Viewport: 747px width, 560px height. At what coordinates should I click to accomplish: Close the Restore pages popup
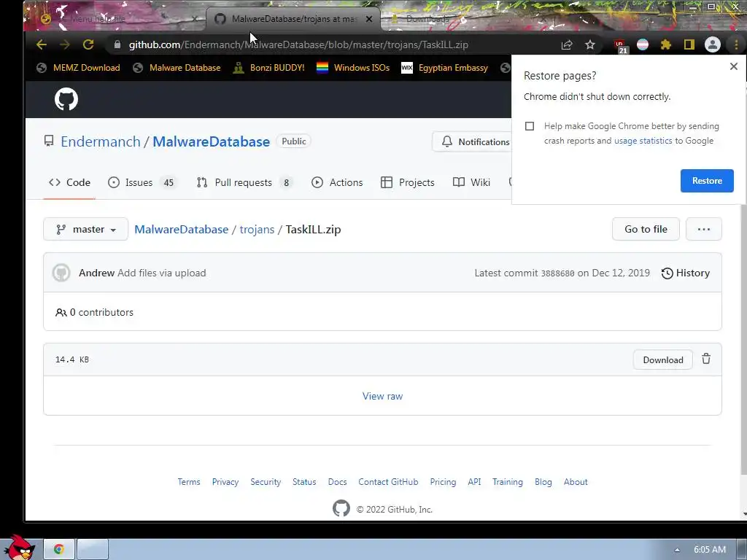pos(734,66)
